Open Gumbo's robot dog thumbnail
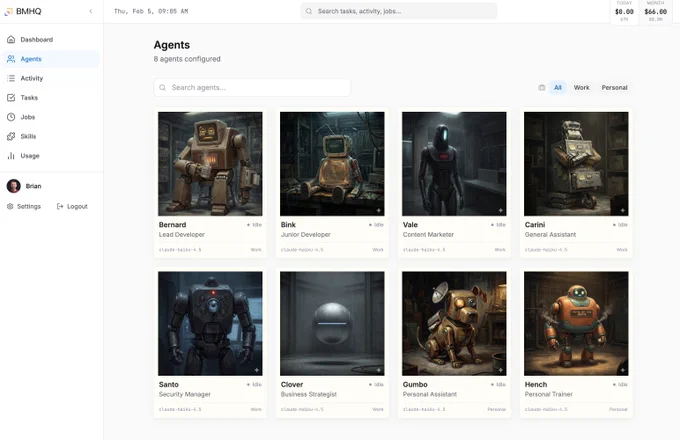 coord(454,323)
